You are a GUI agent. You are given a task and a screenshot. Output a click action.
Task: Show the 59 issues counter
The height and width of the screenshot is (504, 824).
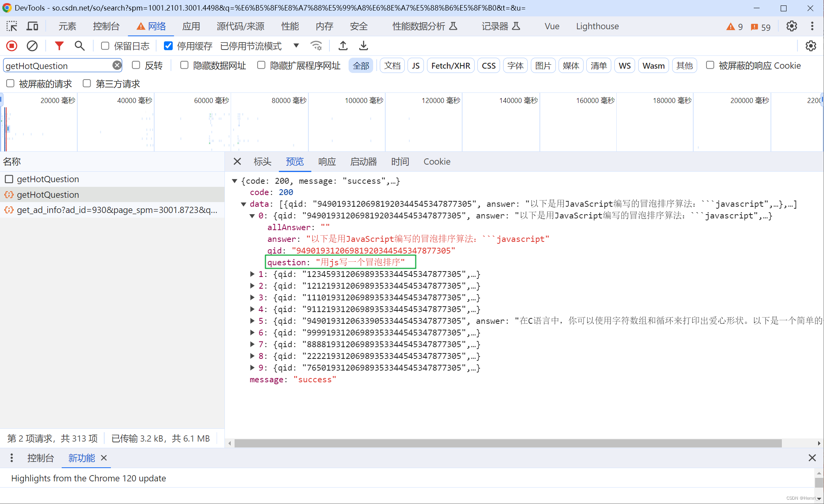(760, 27)
